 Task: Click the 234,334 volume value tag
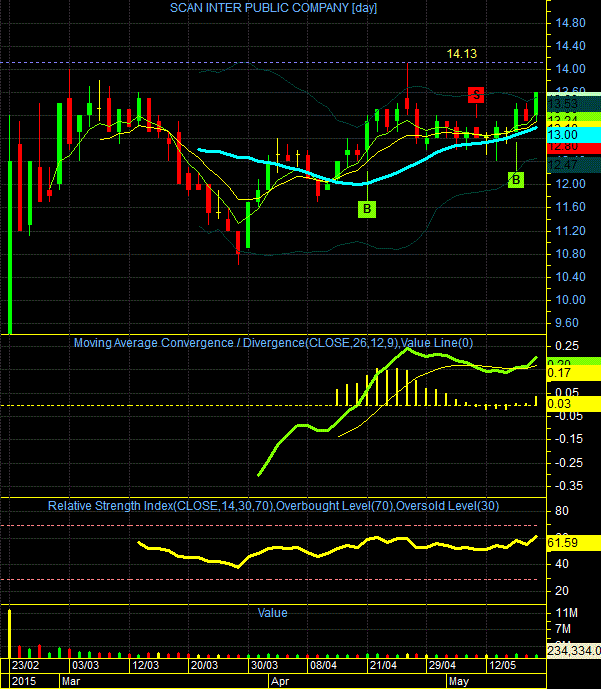574,650
